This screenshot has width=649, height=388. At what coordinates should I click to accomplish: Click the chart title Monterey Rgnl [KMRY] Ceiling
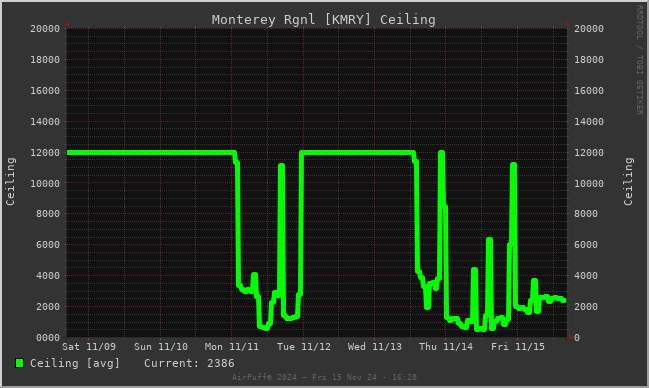tap(323, 20)
